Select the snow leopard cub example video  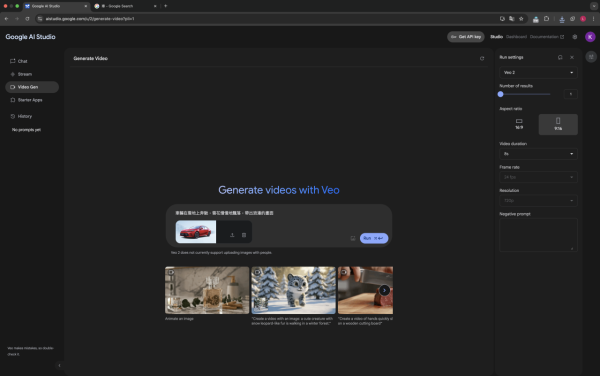pos(293,290)
